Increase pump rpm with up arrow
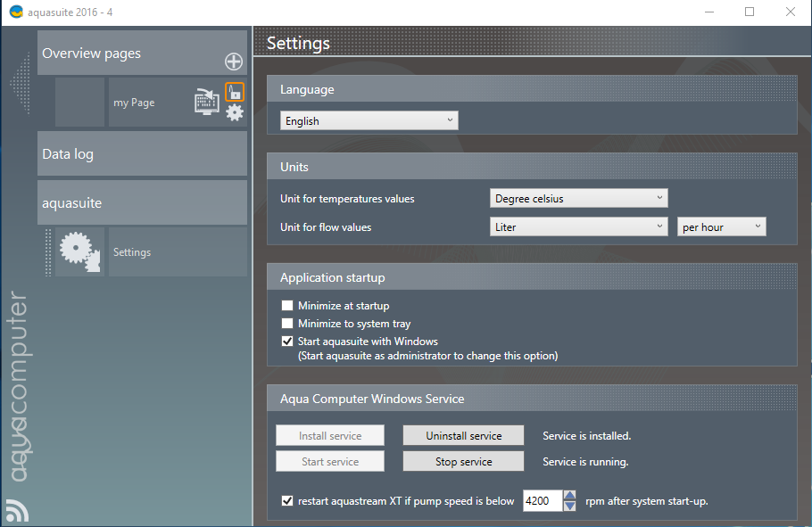 coord(569,496)
